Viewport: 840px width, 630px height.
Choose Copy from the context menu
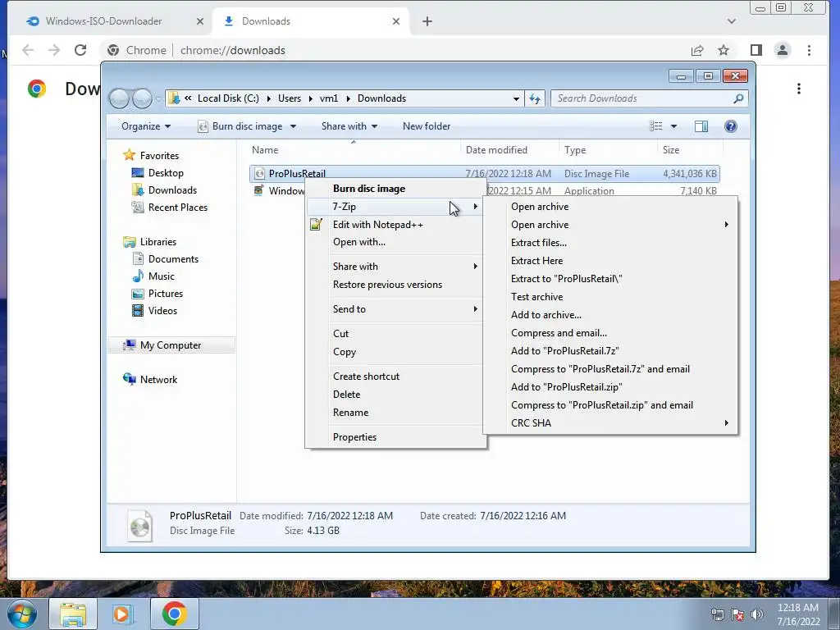pyautogui.click(x=395, y=352)
